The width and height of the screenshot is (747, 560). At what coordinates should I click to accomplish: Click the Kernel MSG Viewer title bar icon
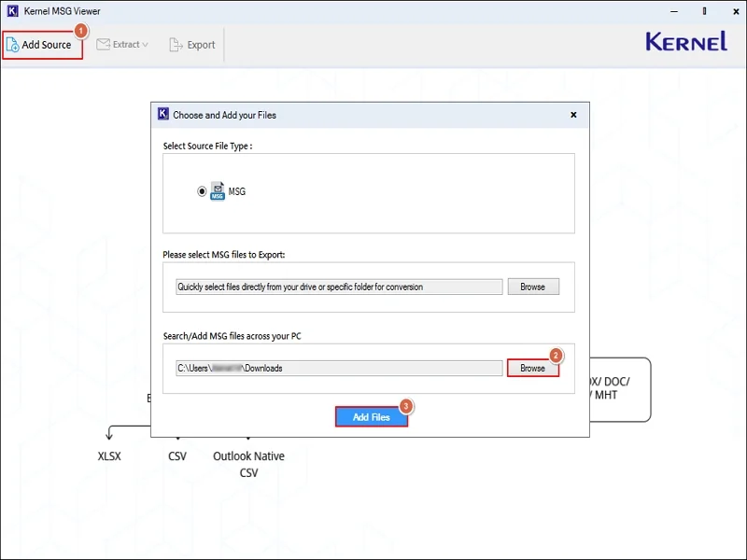pyautogui.click(x=12, y=11)
